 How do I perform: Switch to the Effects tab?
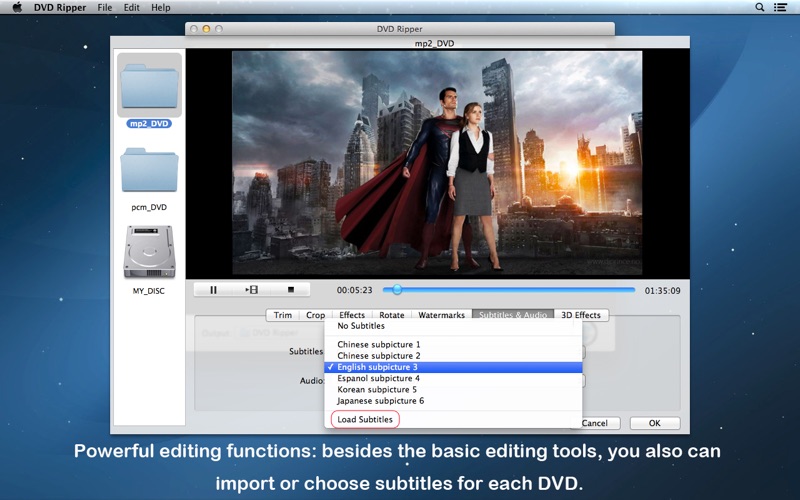point(352,315)
